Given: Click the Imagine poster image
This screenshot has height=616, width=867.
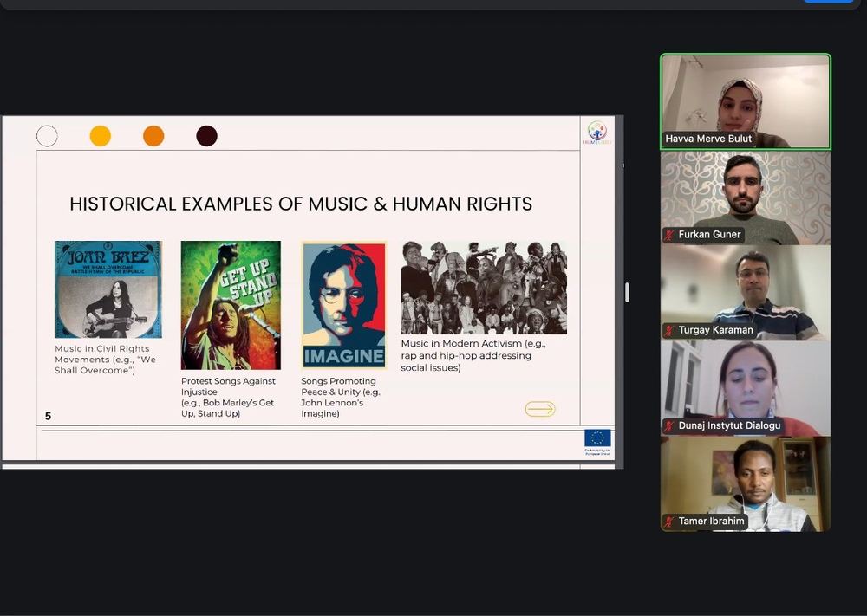Looking at the screenshot, I should (x=344, y=305).
